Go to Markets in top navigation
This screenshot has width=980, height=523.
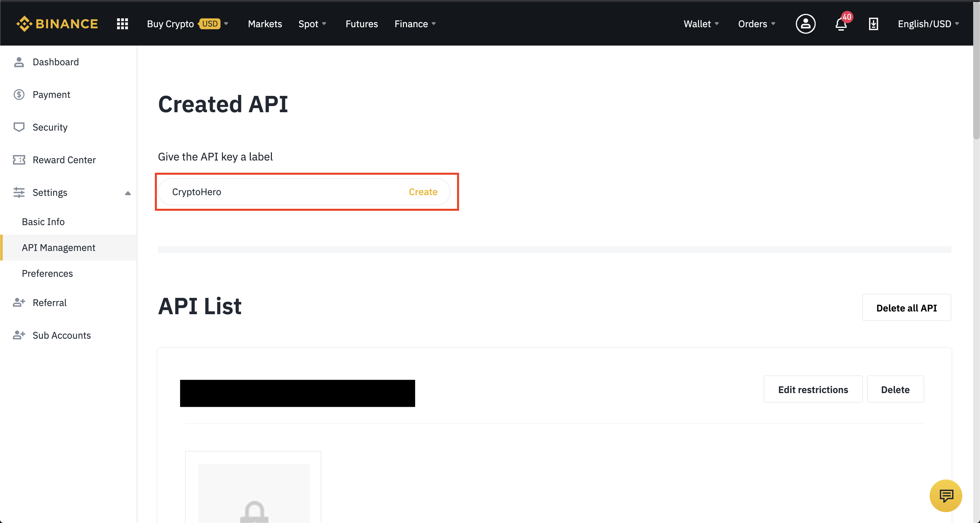[x=265, y=24]
